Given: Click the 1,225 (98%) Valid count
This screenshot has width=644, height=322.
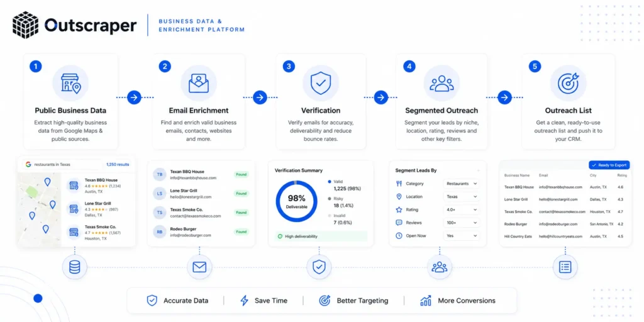Looking at the screenshot, I should pos(347,189).
